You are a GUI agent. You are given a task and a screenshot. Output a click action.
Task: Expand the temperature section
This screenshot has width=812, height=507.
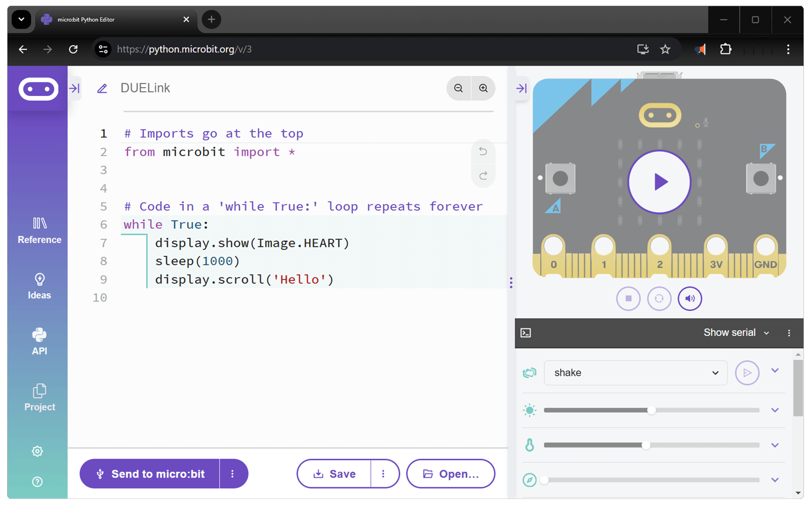(x=775, y=445)
